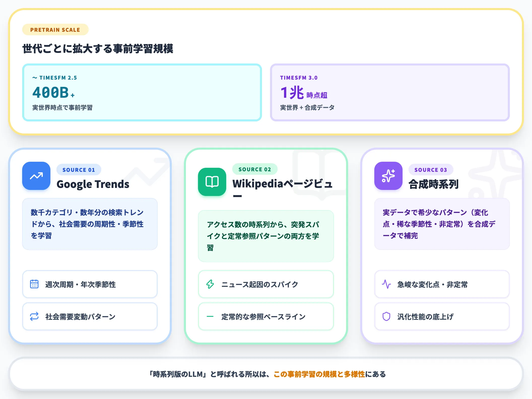Viewport: 532px width, 399px height.
Task: Click the green open-book Wikipedia icon
Action: pos(212,182)
